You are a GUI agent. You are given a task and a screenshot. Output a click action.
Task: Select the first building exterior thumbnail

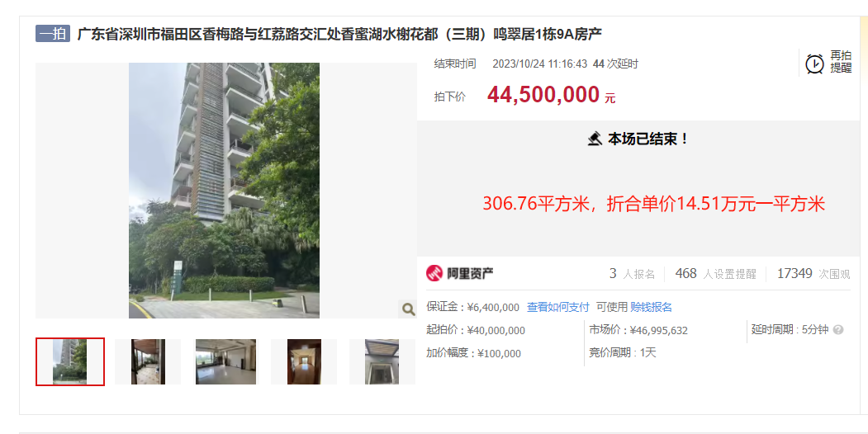(x=70, y=361)
